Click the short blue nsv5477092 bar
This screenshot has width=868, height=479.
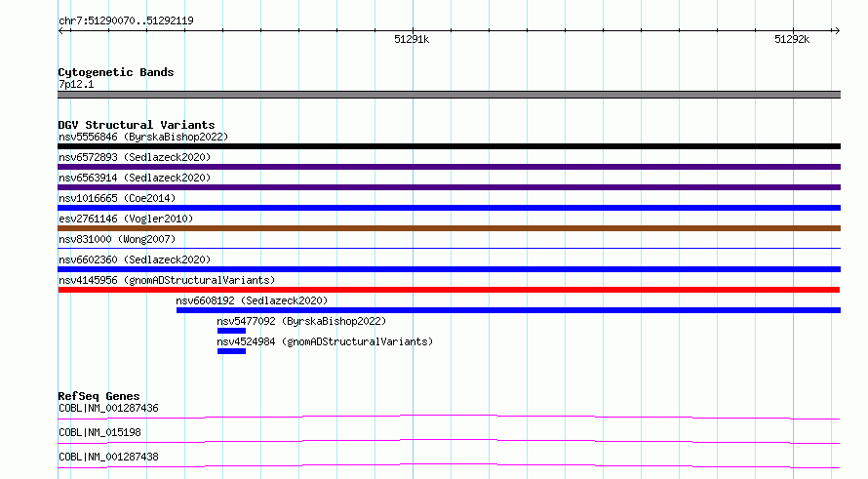(231, 331)
